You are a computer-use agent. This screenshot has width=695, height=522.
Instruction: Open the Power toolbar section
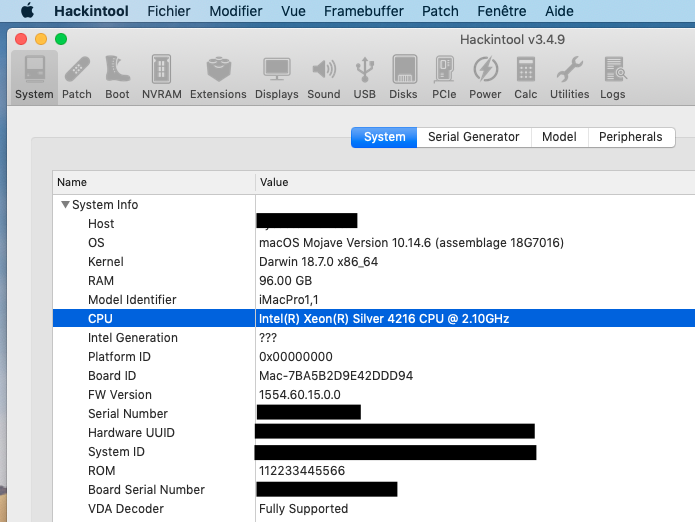485,78
